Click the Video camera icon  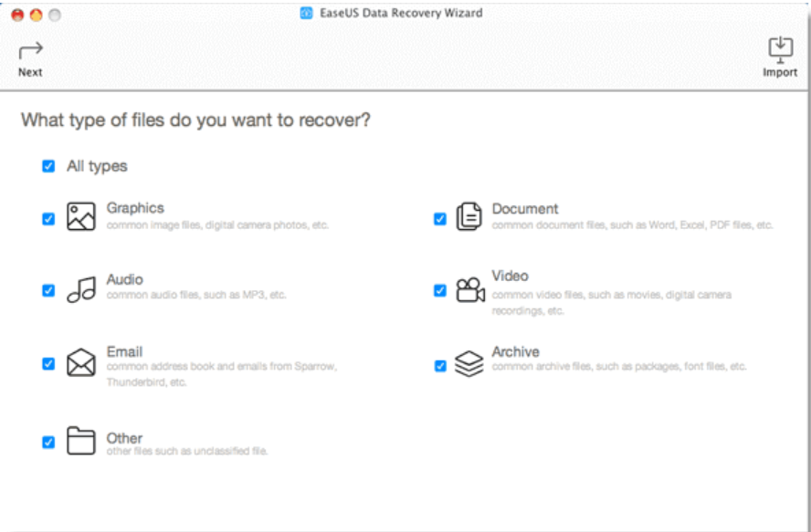coord(469,289)
